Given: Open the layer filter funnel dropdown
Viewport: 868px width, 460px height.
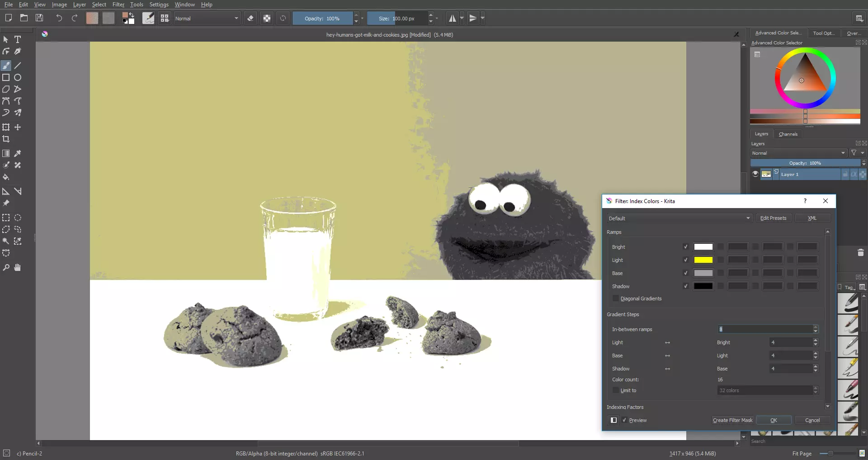Looking at the screenshot, I should point(857,153).
